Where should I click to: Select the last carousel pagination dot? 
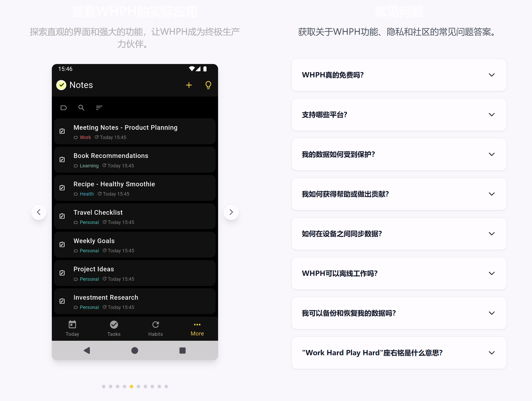click(166, 387)
